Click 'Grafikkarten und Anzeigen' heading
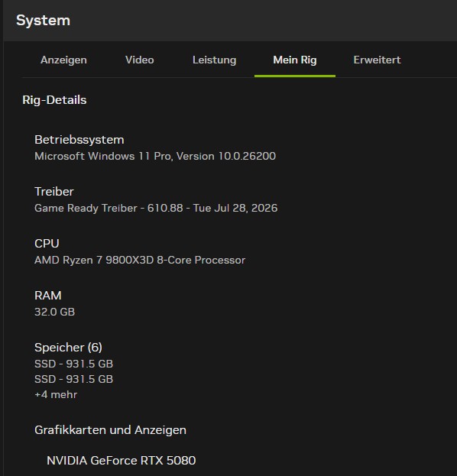This screenshot has width=457, height=476. [111, 430]
